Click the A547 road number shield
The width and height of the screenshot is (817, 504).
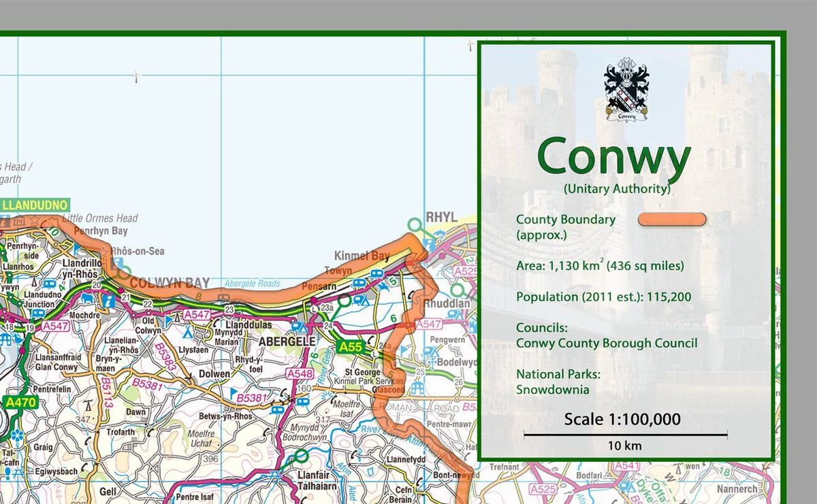(197, 314)
